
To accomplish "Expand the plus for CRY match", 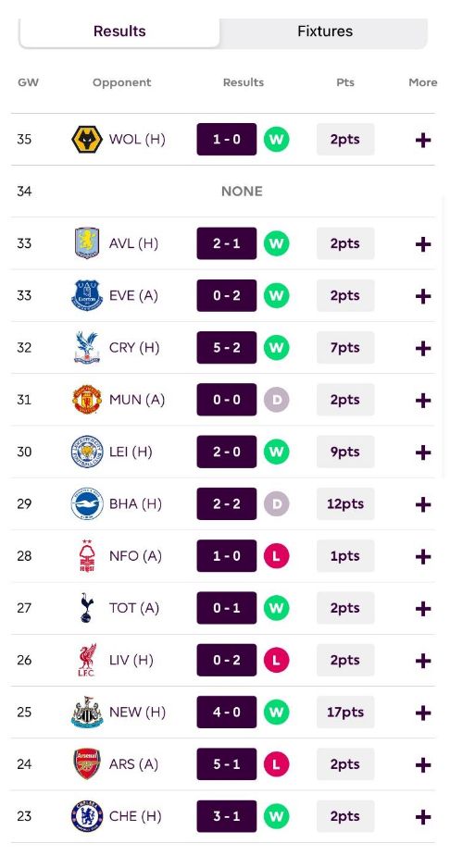I will coord(423,348).
